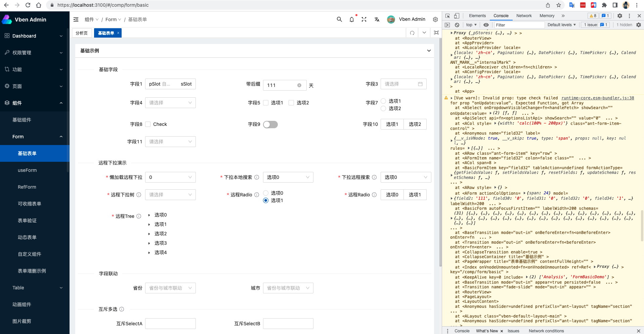Screen dimensions: 644x334
Task: Collapse the 基础示例 panel chevron
Action: pyautogui.click(x=429, y=51)
